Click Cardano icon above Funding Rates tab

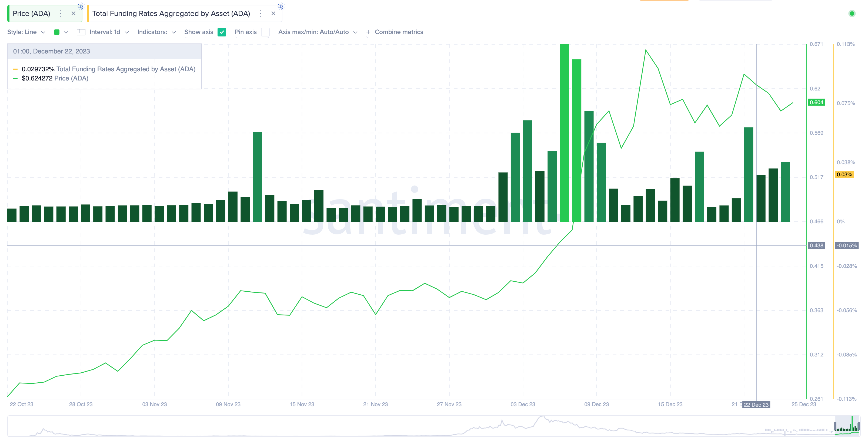(x=281, y=6)
